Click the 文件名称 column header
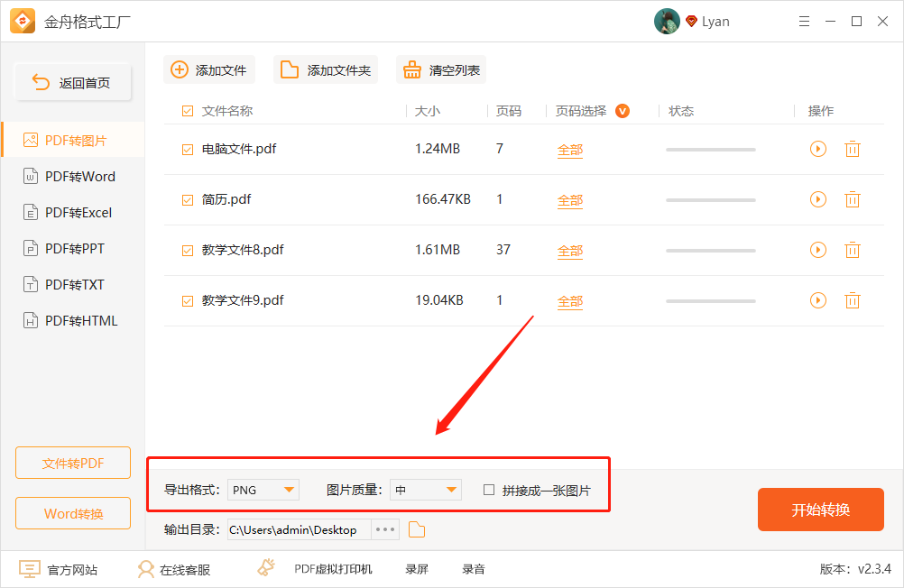Screen dimensions: 904x588 (227, 111)
